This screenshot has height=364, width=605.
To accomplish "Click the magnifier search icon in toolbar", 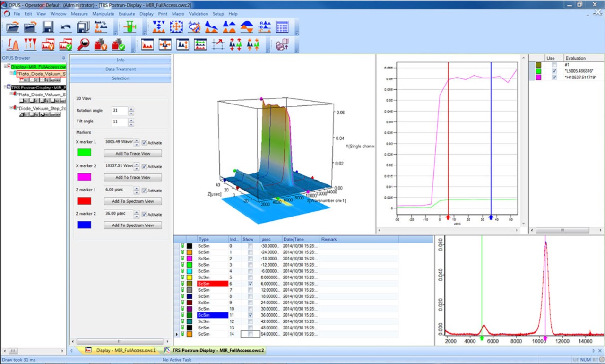I will point(83,44).
